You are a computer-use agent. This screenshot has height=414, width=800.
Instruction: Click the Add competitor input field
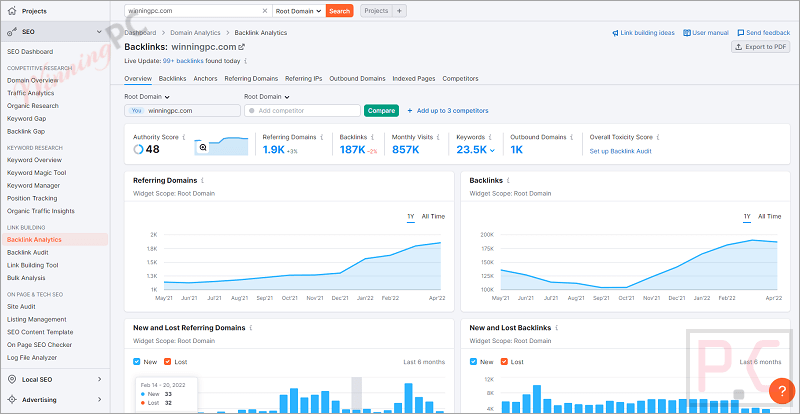coord(303,111)
